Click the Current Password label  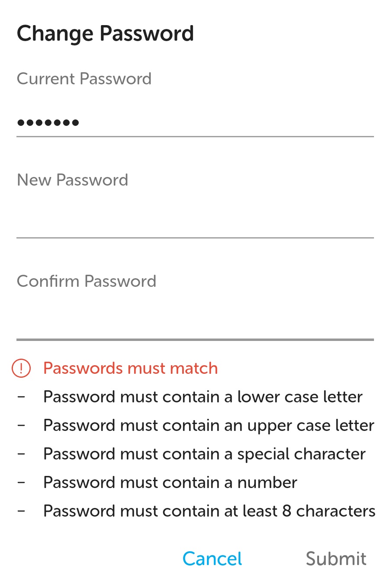[x=84, y=79]
